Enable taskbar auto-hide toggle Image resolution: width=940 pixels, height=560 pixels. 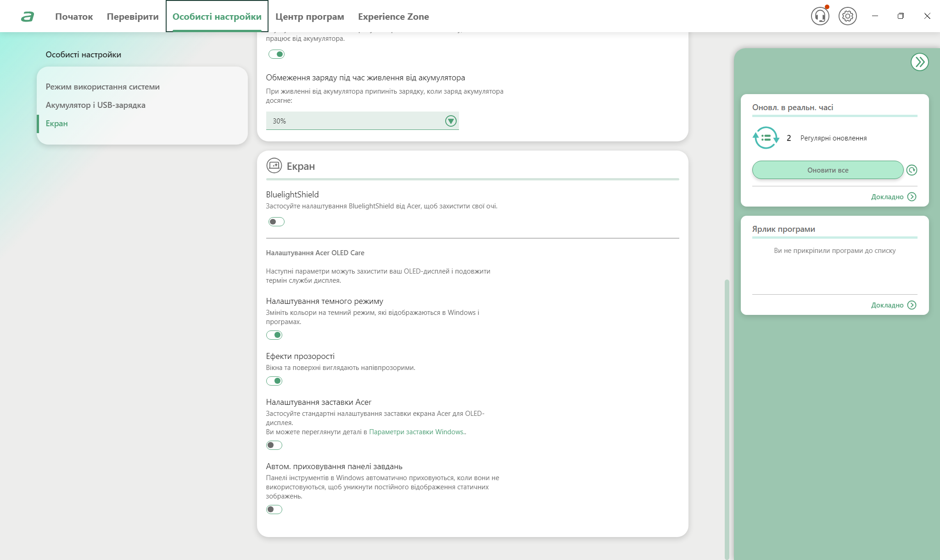pos(274,510)
